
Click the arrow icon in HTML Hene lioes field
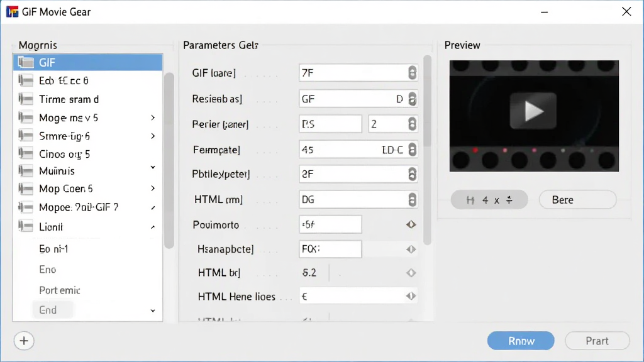(x=411, y=297)
